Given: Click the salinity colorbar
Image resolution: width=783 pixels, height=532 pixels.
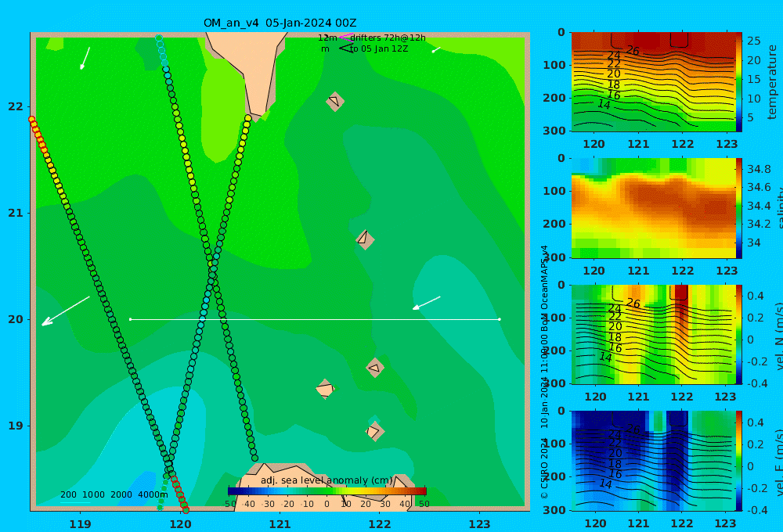Looking at the screenshot, I should pyautogui.click(x=739, y=208).
